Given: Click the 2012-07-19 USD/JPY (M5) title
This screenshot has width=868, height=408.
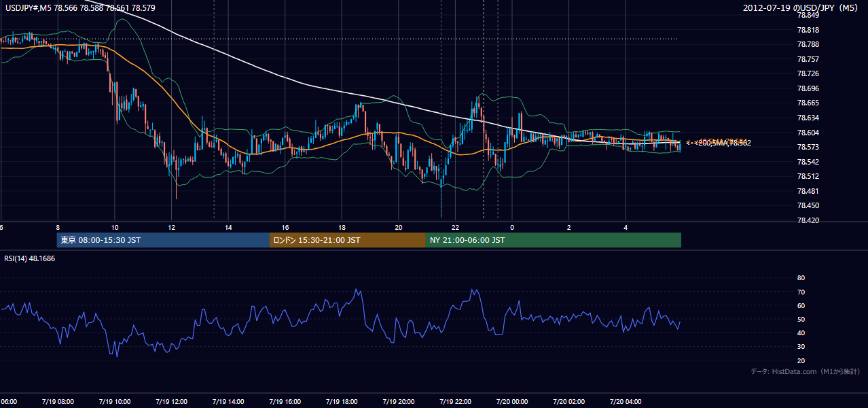Looking at the screenshot, I should (801, 8).
